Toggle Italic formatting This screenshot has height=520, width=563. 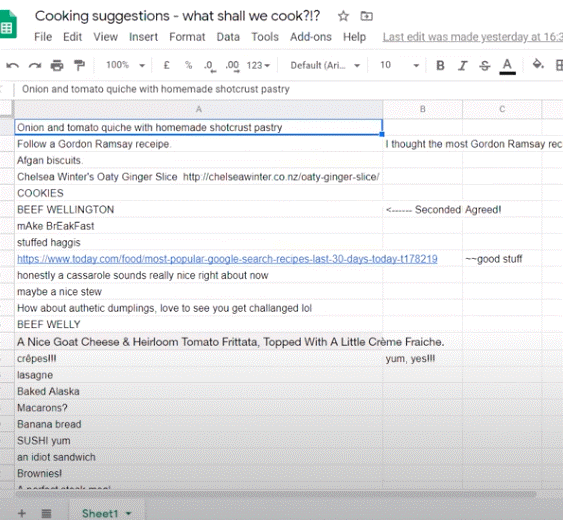(x=462, y=65)
